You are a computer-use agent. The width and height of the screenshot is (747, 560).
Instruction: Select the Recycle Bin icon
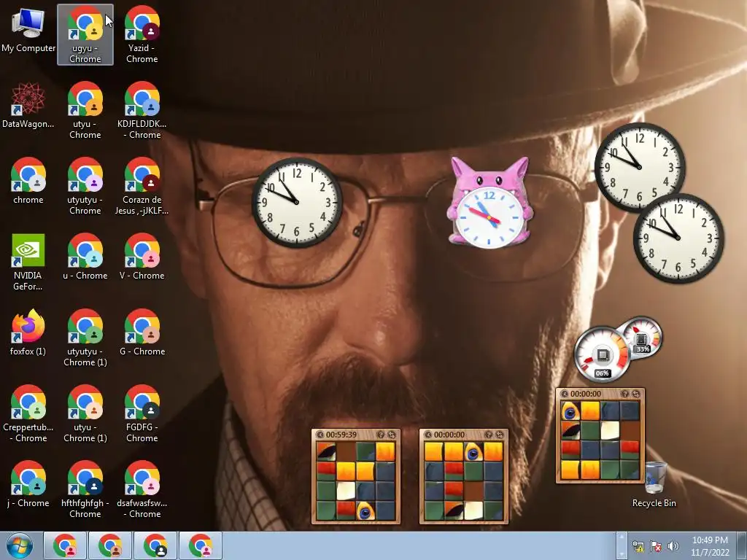coord(654,485)
